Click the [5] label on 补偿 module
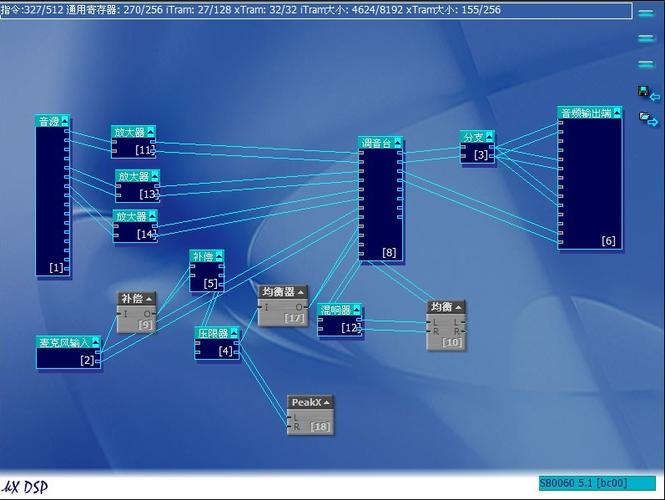The image size is (665, 500). (x=210, y=284)
